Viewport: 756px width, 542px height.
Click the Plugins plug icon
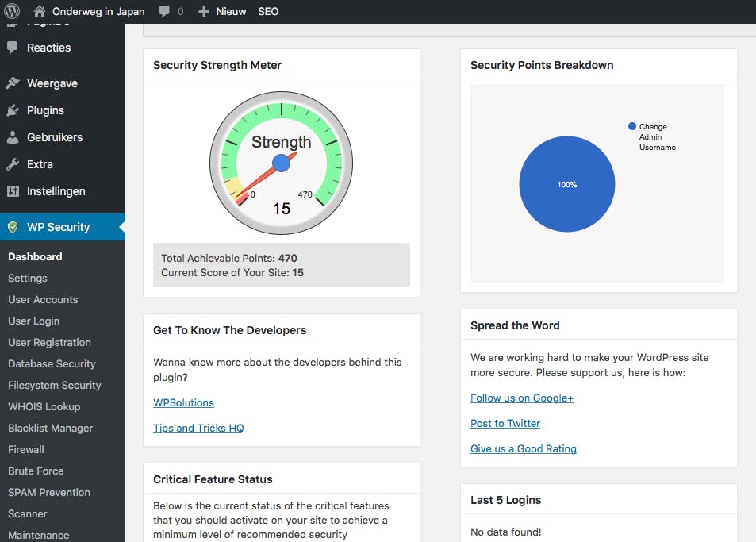13,110
